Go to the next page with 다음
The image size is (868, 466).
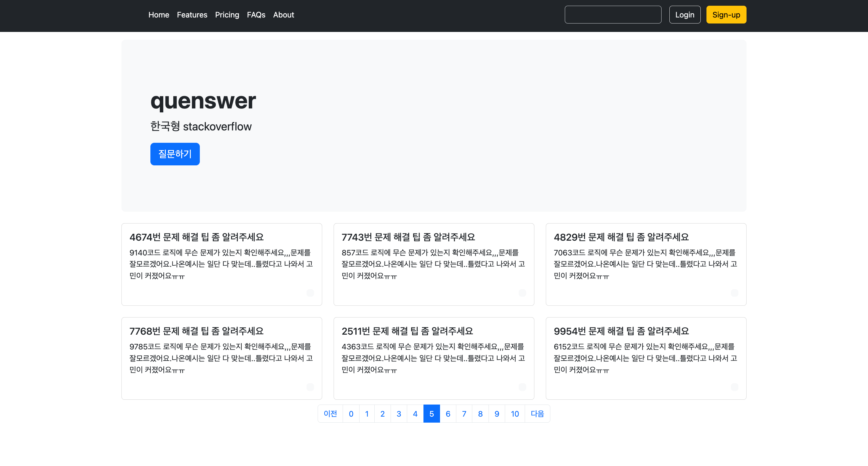(537, 414)
